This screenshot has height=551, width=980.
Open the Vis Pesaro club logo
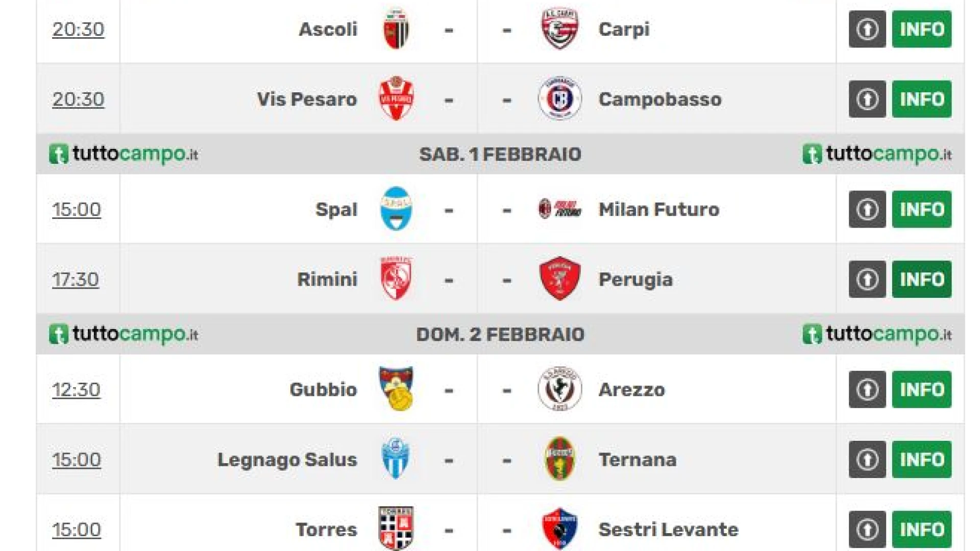(x=396, y=98)
